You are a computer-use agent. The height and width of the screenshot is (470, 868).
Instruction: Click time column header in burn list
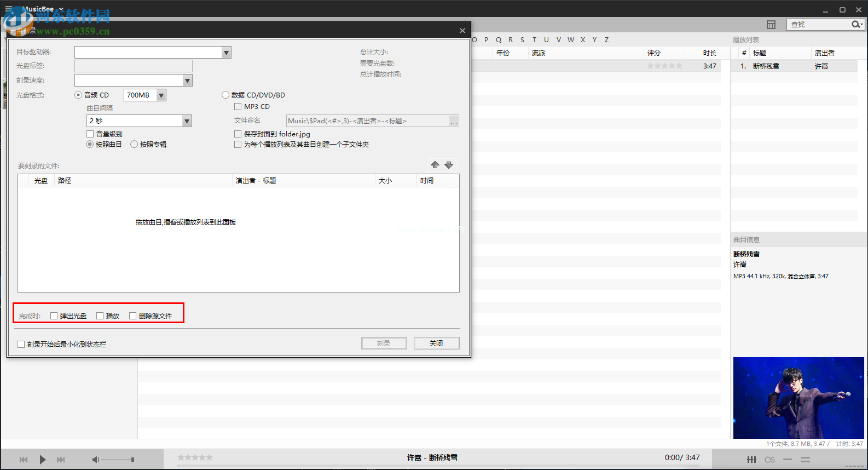point(427,181)
